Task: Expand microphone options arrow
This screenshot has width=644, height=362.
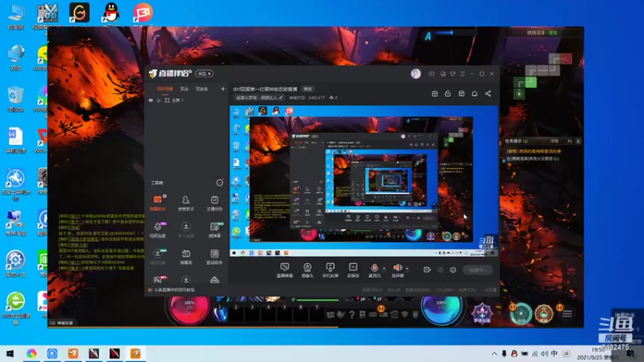Action: coord(384,269)
